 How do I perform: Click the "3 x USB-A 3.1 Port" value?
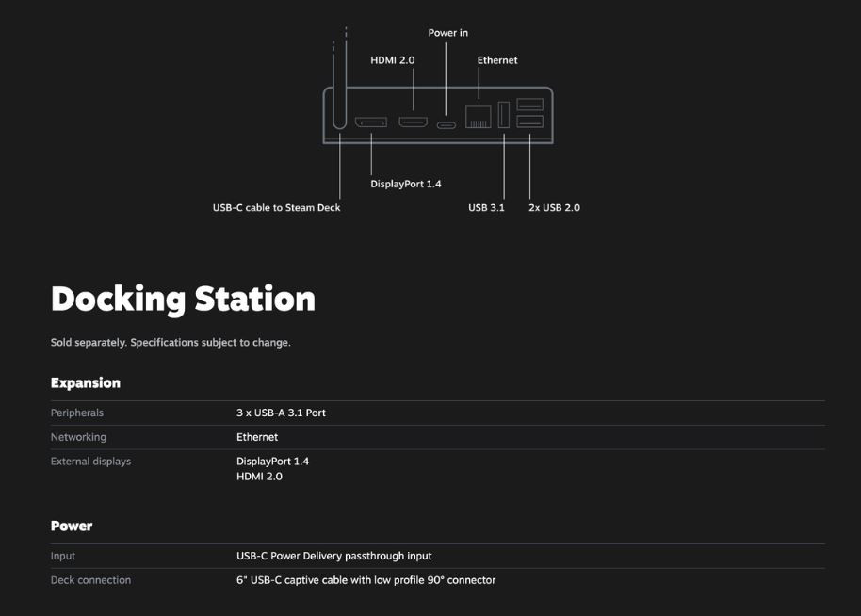click(x=281, y=413)
